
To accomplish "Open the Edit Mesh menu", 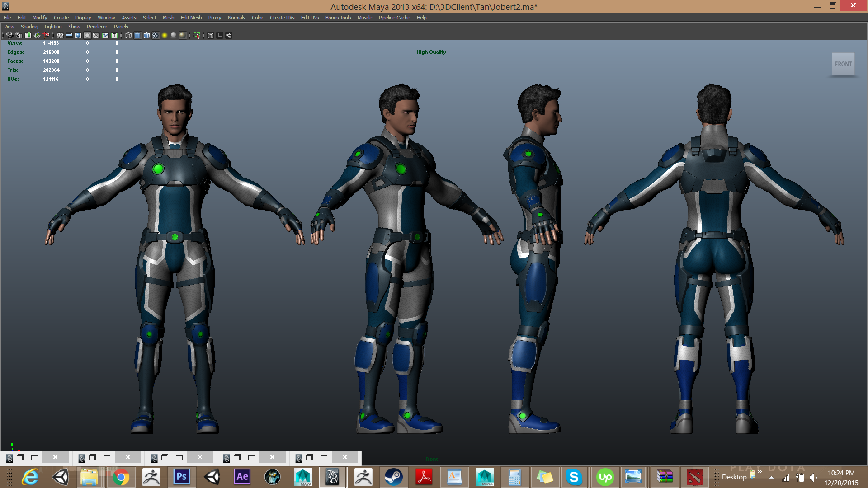I will [191, 18].
